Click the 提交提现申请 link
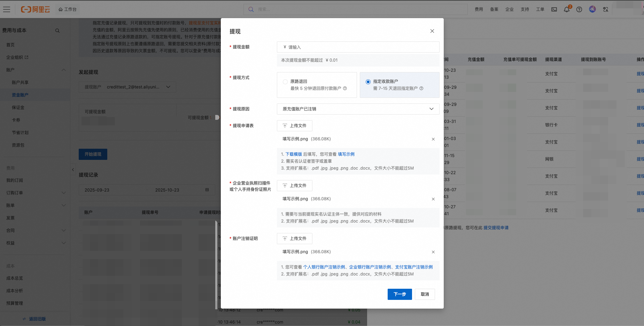The width and height of the screenshot is (644, 326). [x=496, y=228]
